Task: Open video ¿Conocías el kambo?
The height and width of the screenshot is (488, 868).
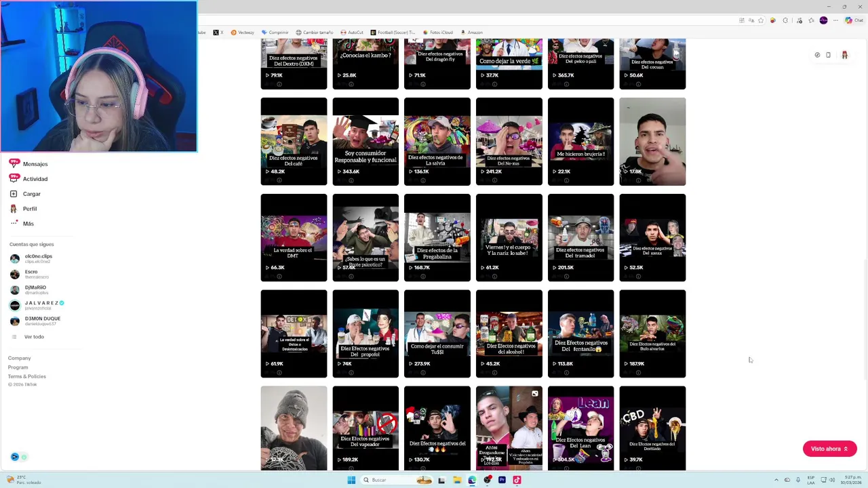Action: pos(366,64)
